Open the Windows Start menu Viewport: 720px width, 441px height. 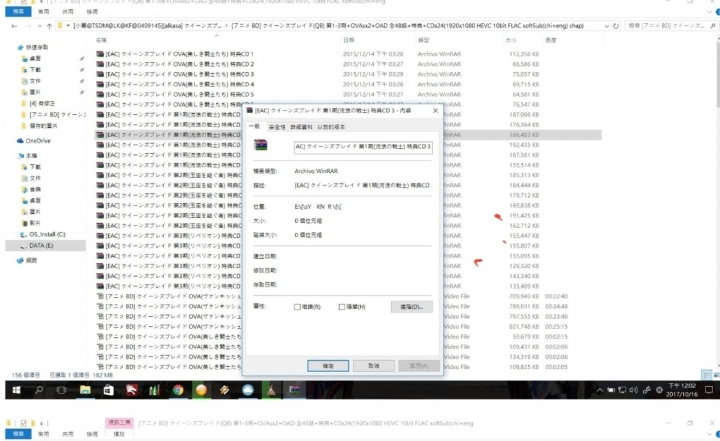(x=17, y=390)
